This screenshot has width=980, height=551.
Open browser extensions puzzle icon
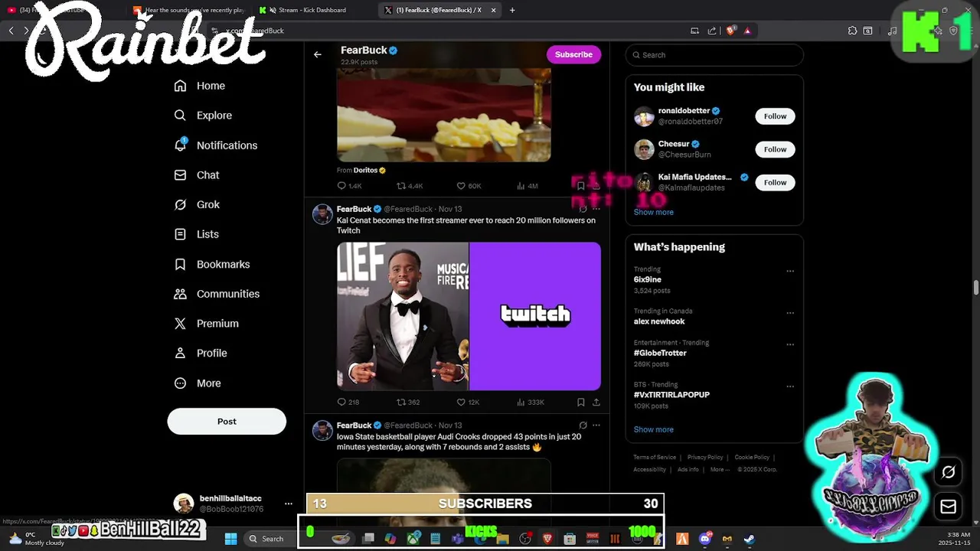pos(852,31)
